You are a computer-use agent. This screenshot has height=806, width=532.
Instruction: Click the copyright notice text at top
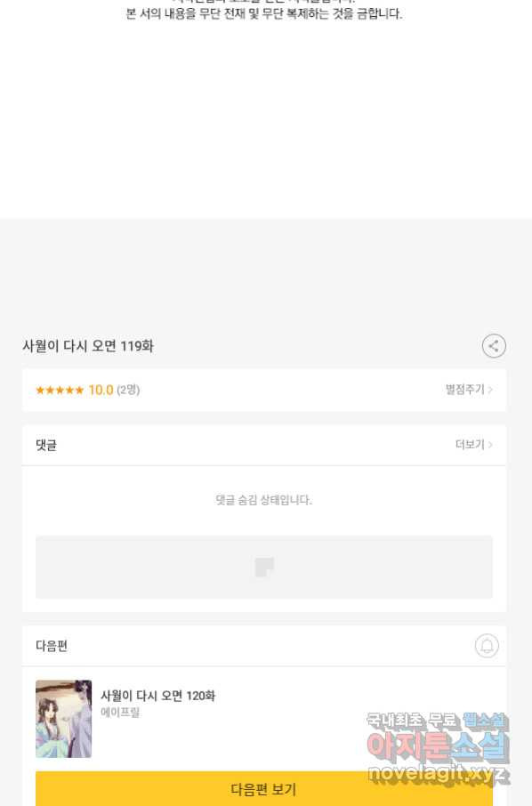coord(264,14)
